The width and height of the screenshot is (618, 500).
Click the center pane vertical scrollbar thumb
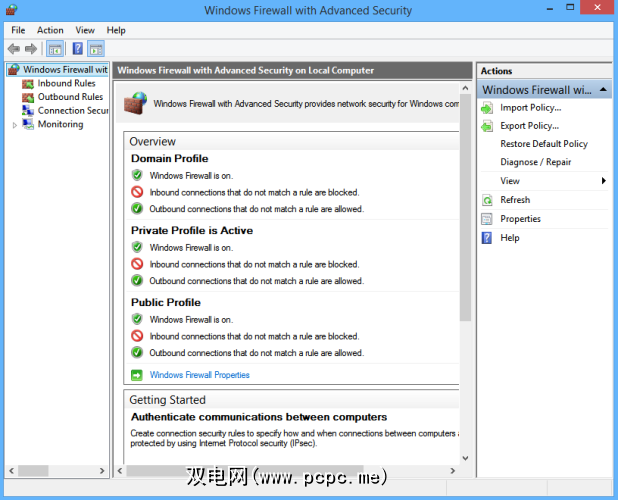click(465, 208)
